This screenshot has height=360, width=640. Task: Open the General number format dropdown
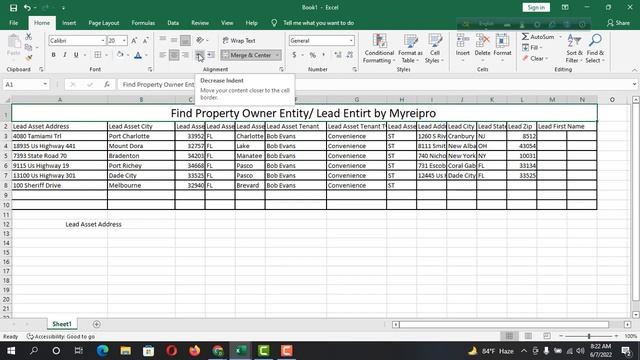tap(351, 40)
